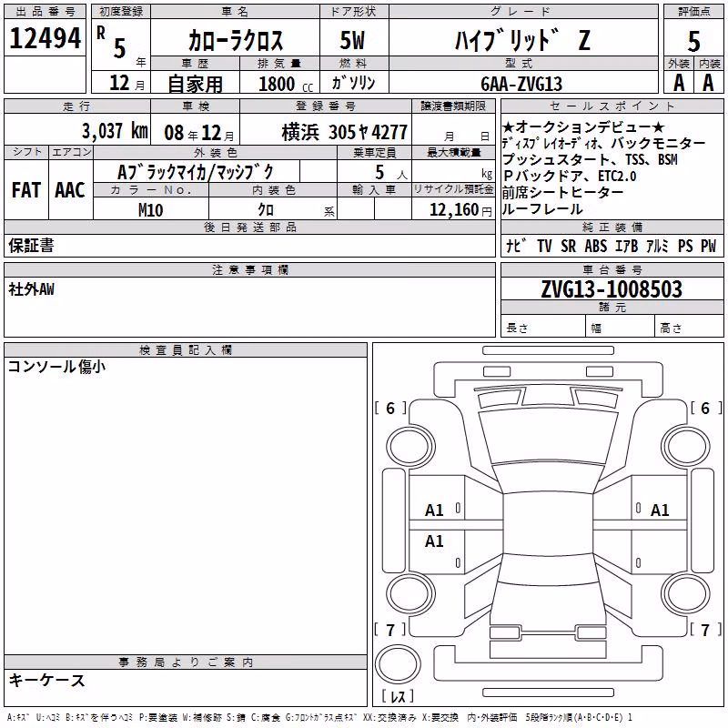
Task: Select the registration number 横浜 305 や 4277
Action: 345,133
